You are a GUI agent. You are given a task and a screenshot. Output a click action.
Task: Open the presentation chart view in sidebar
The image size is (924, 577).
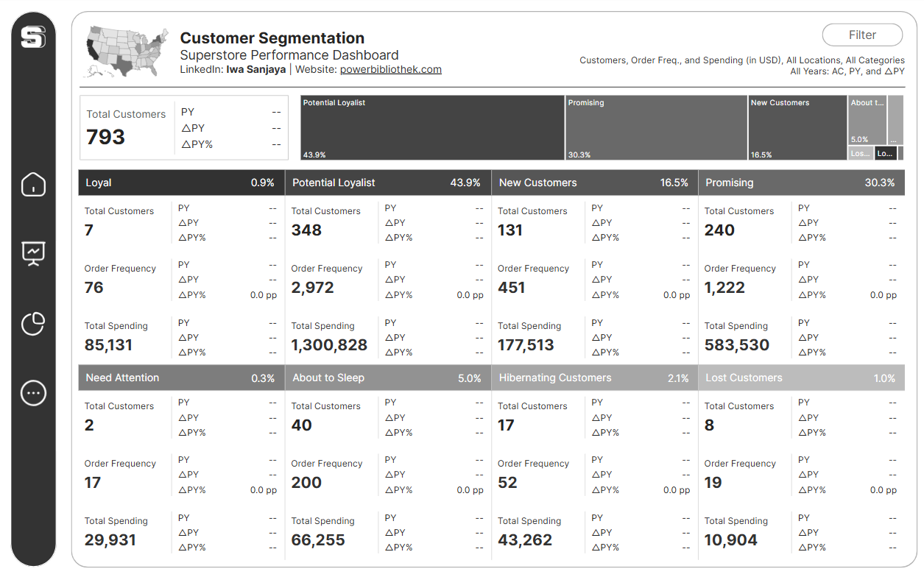(x=32, y=253)
